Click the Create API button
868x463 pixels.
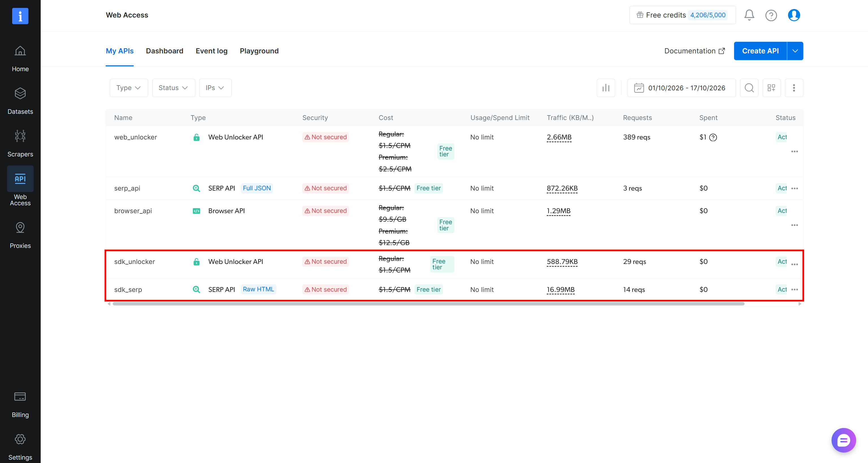(760, 51)
